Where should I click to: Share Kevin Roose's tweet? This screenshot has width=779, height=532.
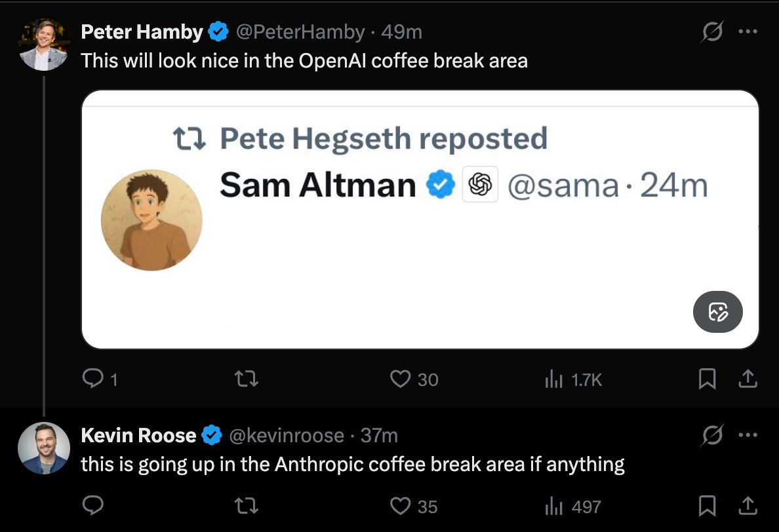click(748, 505)
